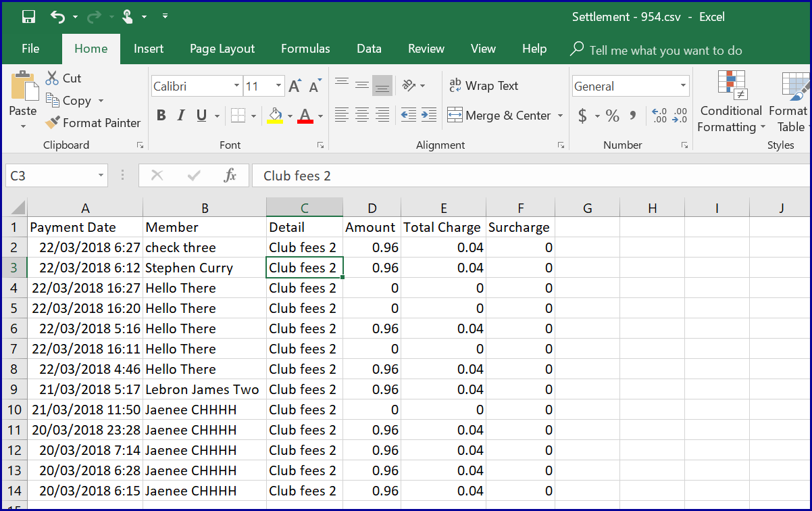Toggle Wrap Text on

click(484, 86)
